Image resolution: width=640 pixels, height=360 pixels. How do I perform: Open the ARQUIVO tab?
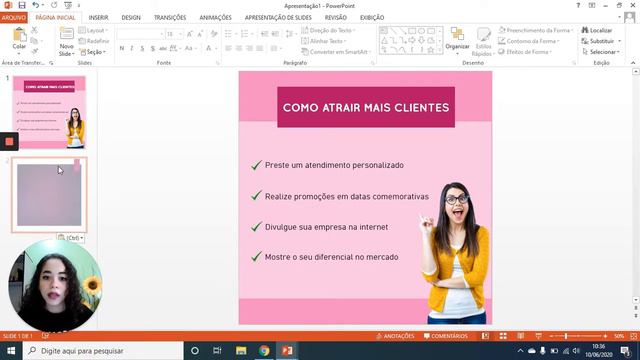(x=13, y=18)
